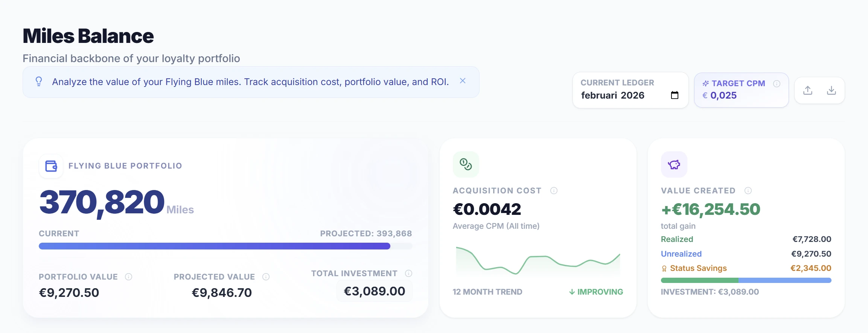Viewport: 868px width, 333px height.
Task: Click the export upload icon
Action: [x=807, y=90]
